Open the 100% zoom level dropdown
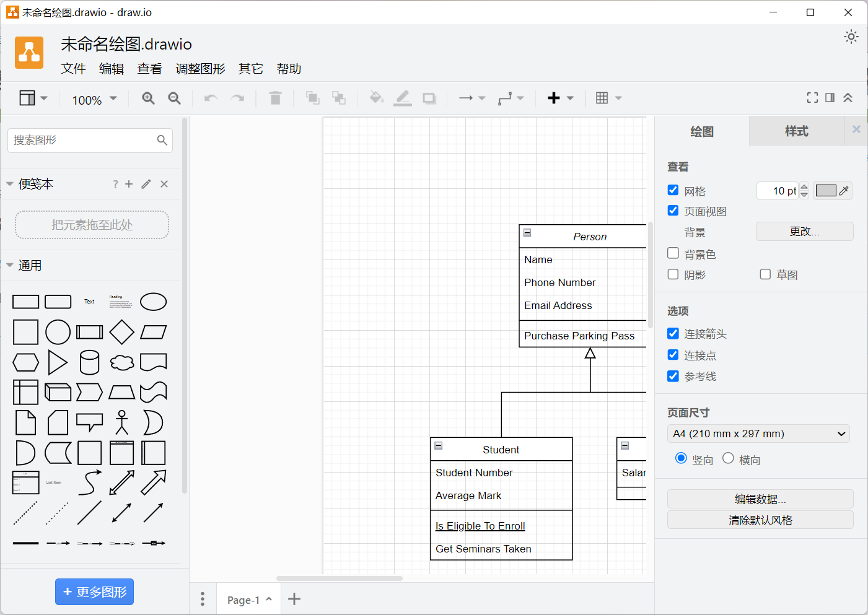The height and width of the screenshot is (615, 868). click(94, 100)
